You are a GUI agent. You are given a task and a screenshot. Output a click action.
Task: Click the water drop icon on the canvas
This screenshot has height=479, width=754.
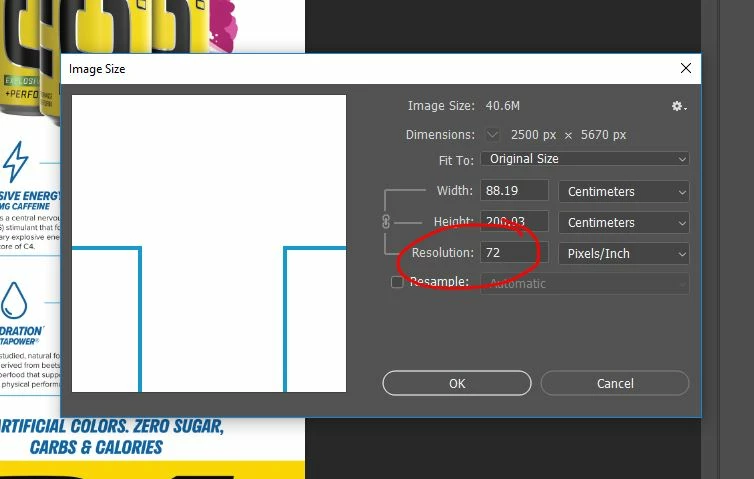pyautogui.click(x=13, y=300)
